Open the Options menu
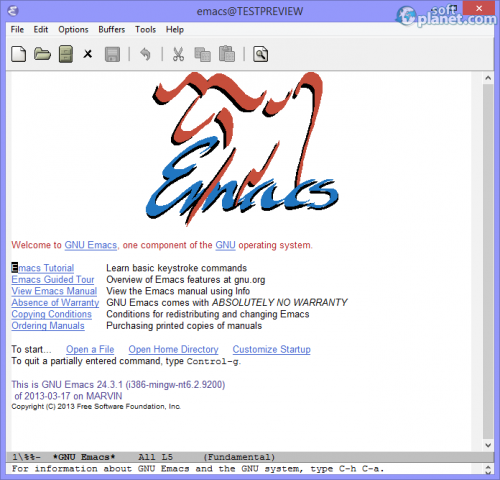 (73, 29)
